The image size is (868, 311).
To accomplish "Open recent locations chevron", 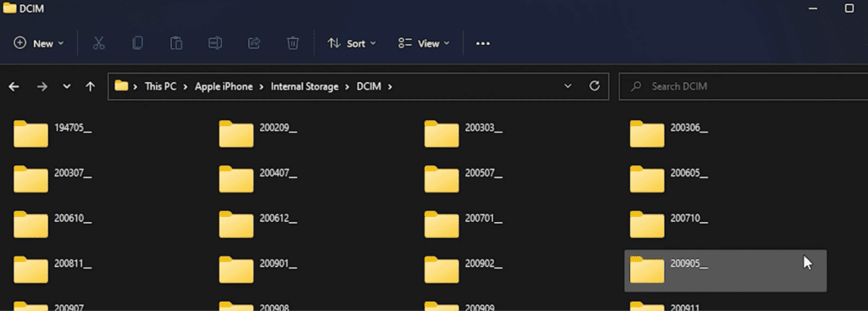I will [67, 86].
